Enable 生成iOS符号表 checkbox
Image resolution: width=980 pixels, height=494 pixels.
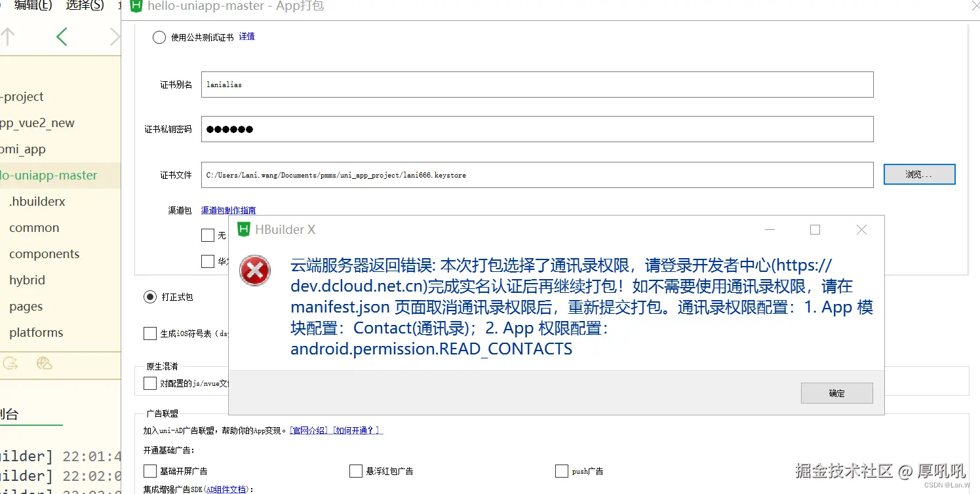coord(150,333)
